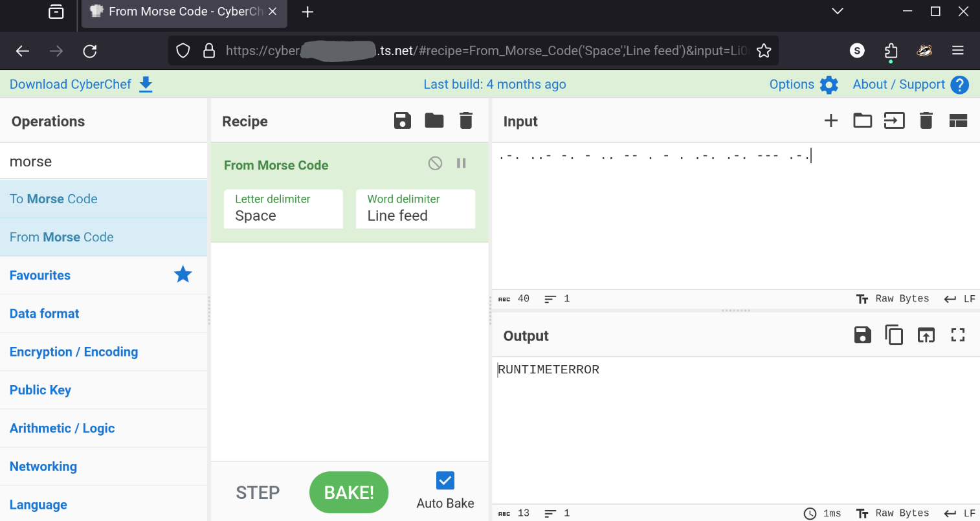Open the Firefox View button
The image size is (980, 521).
[x=56, y=12]
